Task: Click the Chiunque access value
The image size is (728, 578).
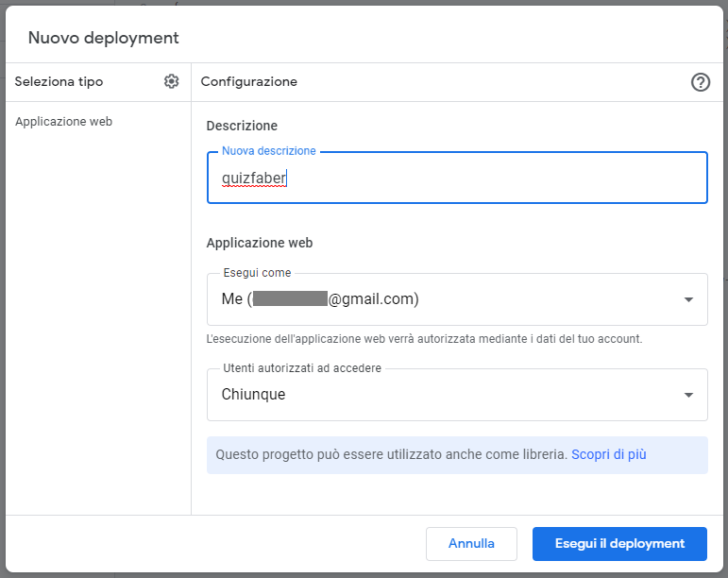Action: (253, 395)
